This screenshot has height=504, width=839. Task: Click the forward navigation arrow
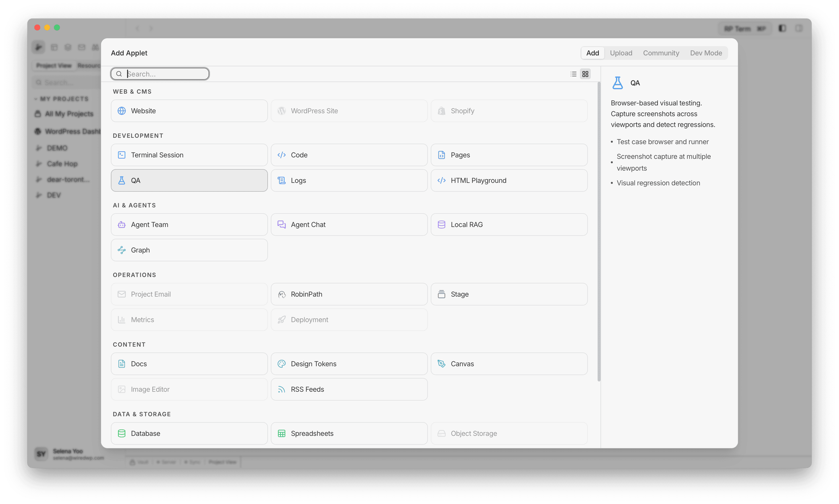pyautogui.click(x=151, y=28)
